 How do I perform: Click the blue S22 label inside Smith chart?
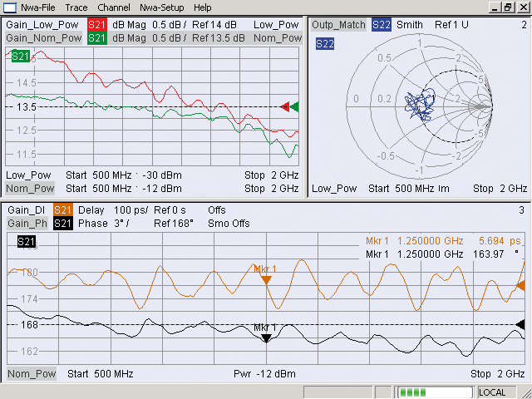pyautogui.click(x=328, y=42)
